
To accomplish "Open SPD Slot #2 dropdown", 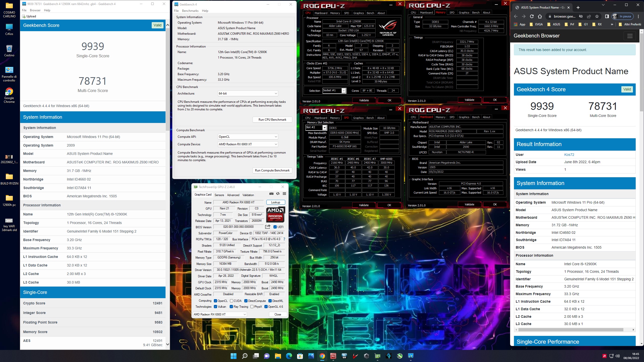I will (316, 127).
